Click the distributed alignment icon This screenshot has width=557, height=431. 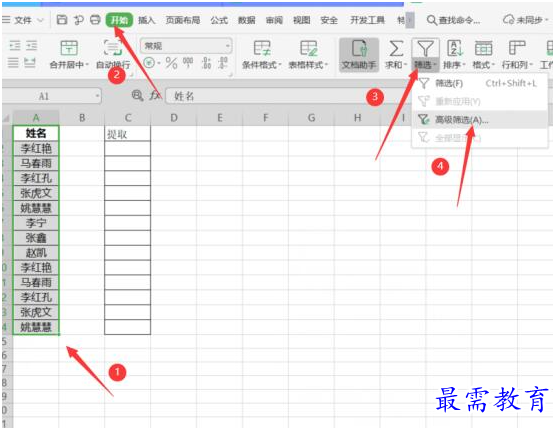(30, 63)
